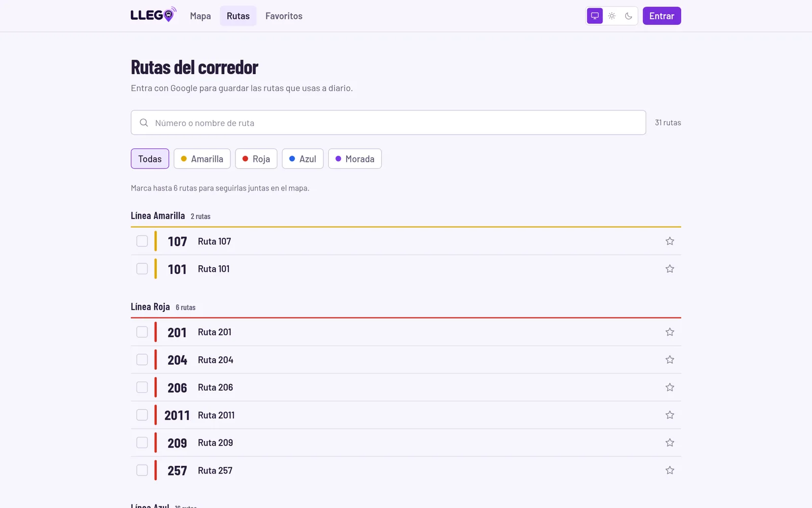Favorite Ruta 107 with the star
This screenshot has height=508, width=812.
(670, 241)
